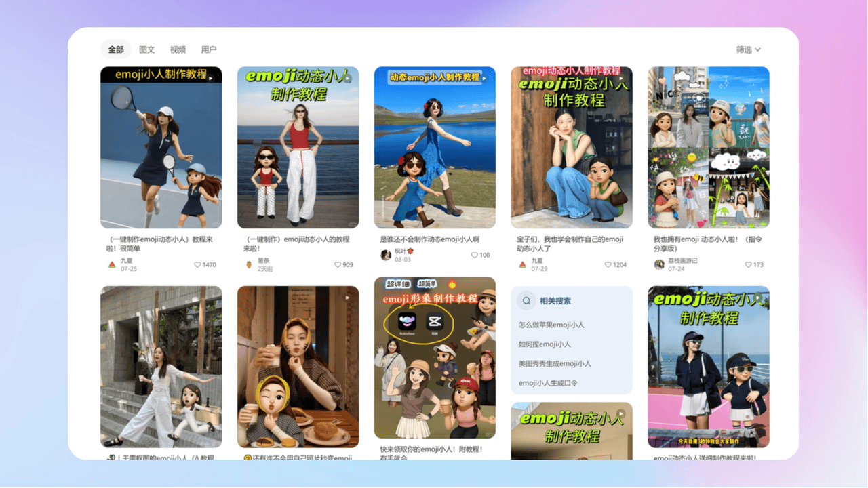Search related term 怎么做苹果emoji小人

pos(551,325)
